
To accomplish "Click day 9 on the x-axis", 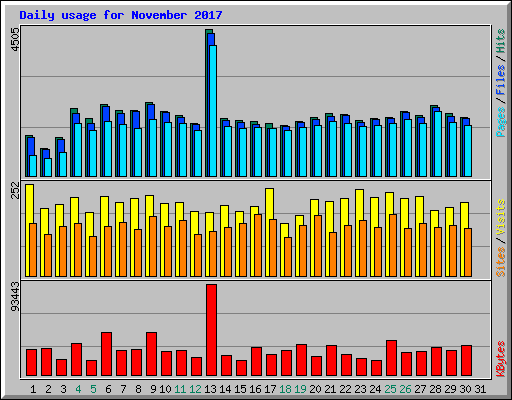I will click(153, 389).
